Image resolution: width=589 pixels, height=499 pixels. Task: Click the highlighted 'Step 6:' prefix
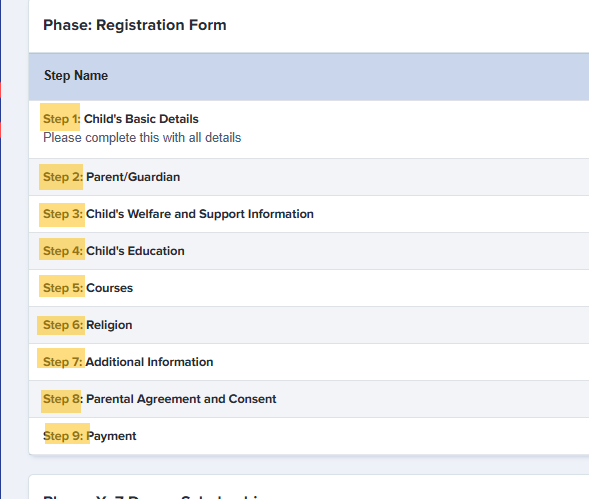tap(61, 325)
